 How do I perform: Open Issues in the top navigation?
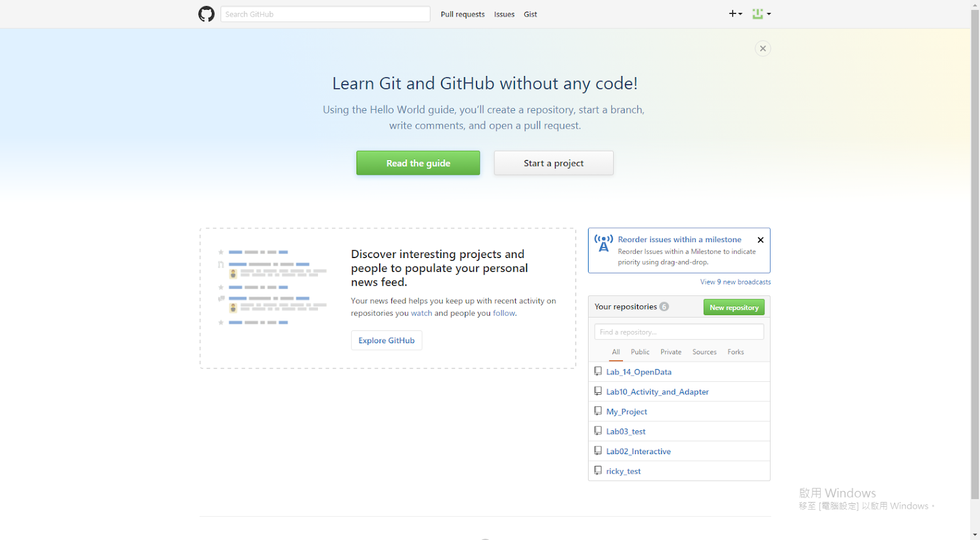pyautogui.click(x=504, y=14)
